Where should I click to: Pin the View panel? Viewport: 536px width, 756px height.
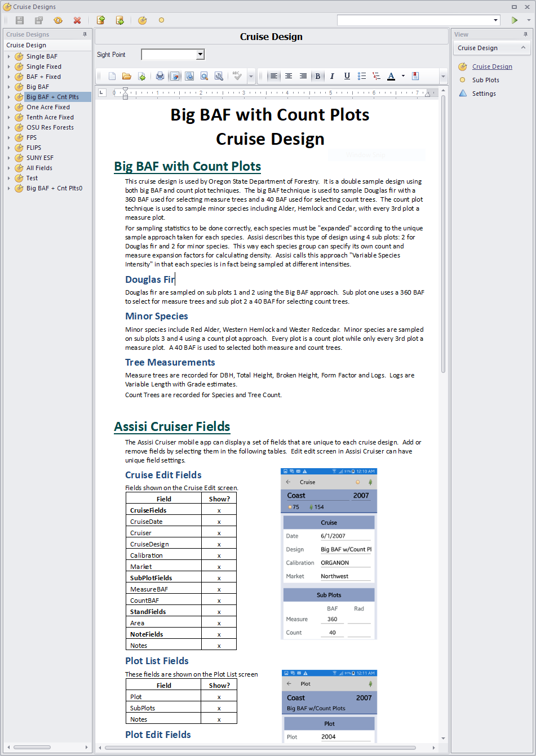click(x=526, y=34)
